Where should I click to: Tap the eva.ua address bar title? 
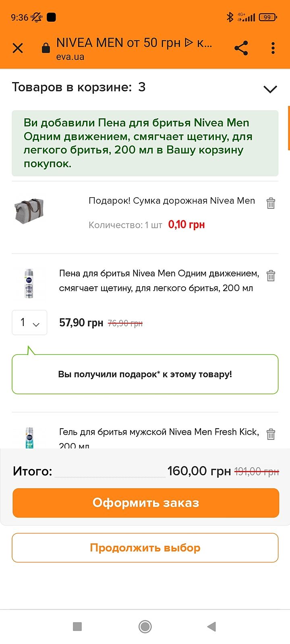pos(134,48)
